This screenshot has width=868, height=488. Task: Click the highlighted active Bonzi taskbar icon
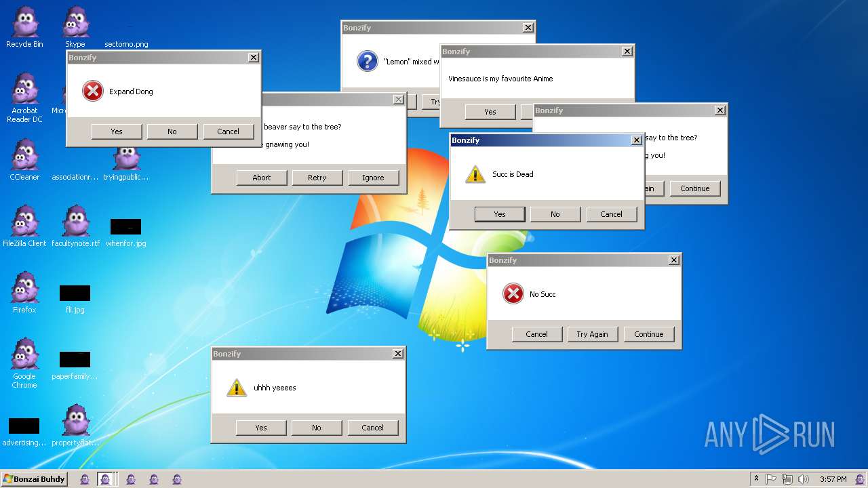[105, 479]
